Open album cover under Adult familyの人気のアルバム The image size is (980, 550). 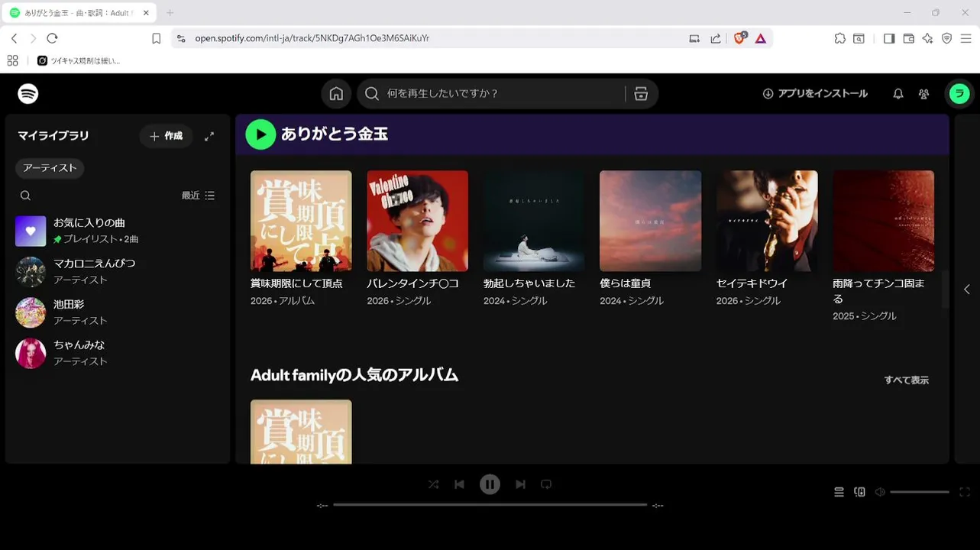click(301, 432)
